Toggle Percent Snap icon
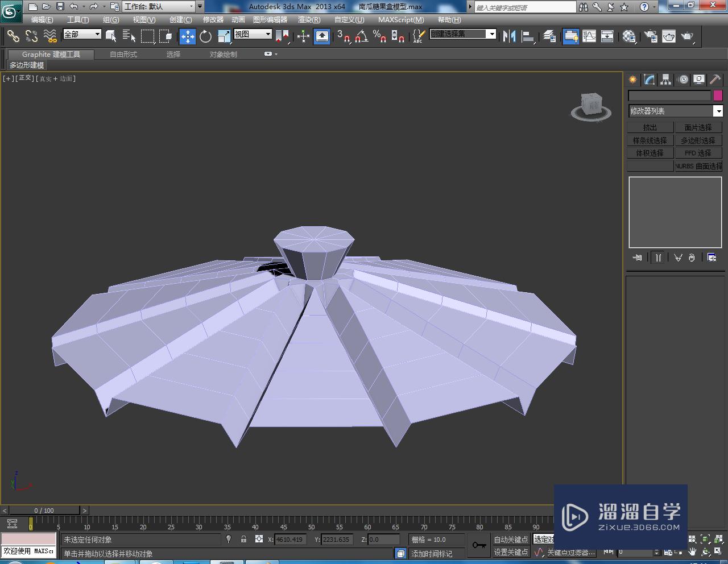This screenshot has height=564, width=728. (379, 36)
